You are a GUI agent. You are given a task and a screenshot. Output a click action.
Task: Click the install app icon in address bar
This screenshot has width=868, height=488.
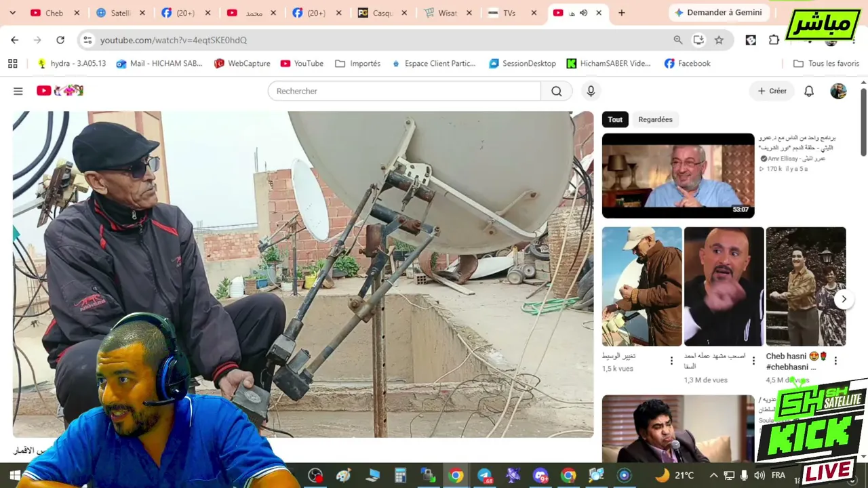(x=698, y=40)
